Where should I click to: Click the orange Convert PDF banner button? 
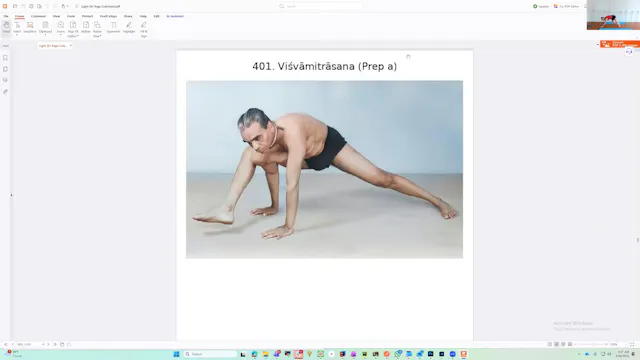tap(620, 44)
